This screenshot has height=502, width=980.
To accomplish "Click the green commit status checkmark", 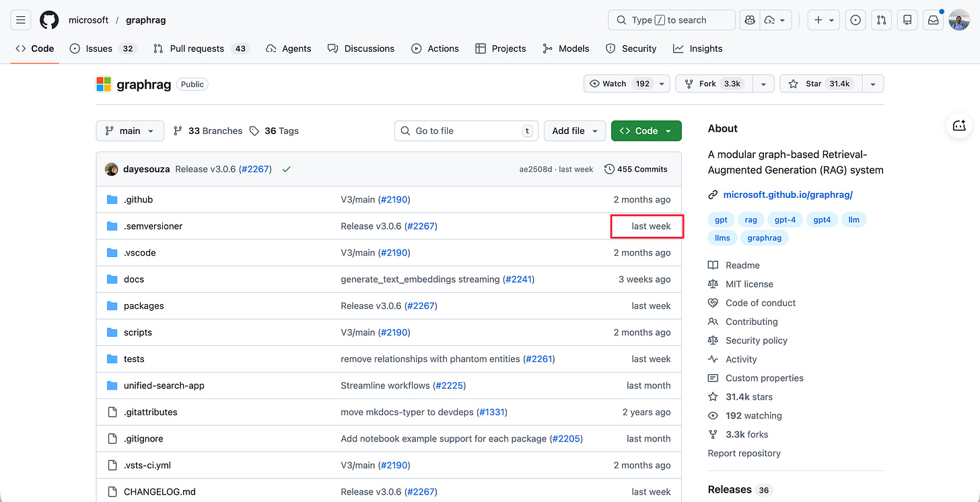I will pyautogui.click(x=286, y=169).
